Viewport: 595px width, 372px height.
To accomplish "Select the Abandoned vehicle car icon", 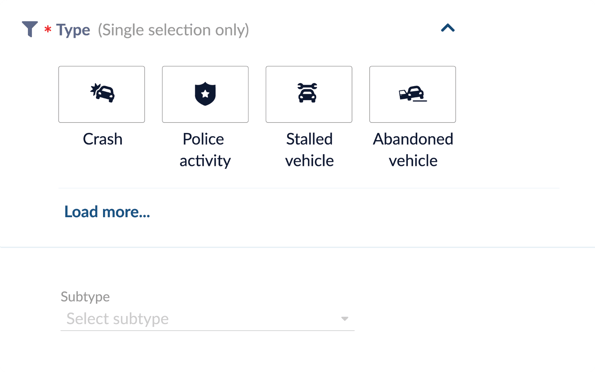I will pos(412,94).
